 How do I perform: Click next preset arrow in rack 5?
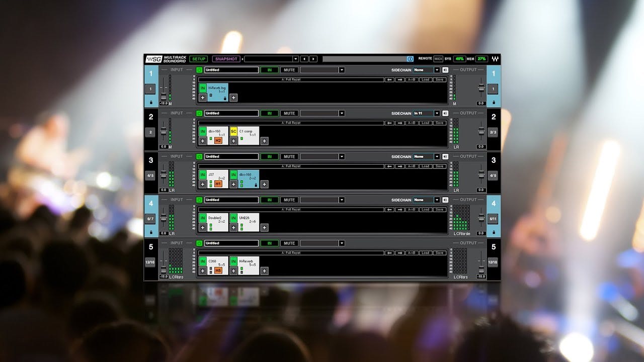(400, 252)
